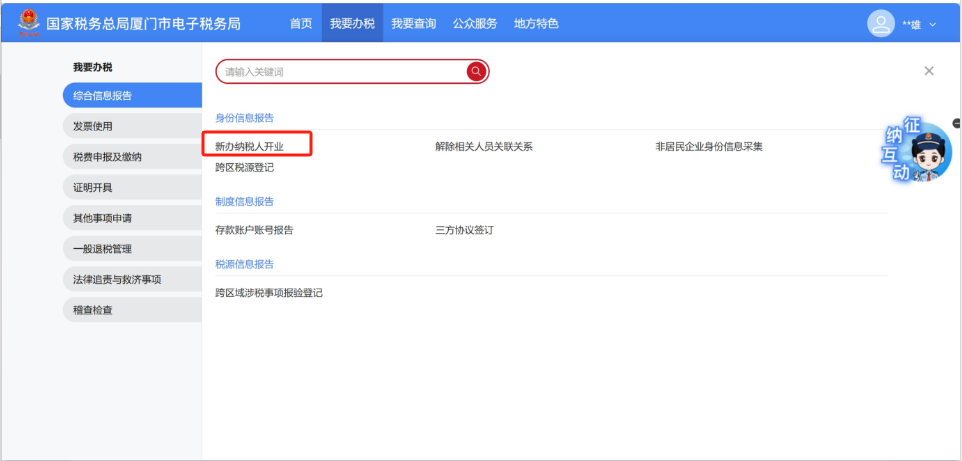Click the tax bureau emblem logo
Image resolution: width=962 pixels, height=461 pixels.
(28, 23)
